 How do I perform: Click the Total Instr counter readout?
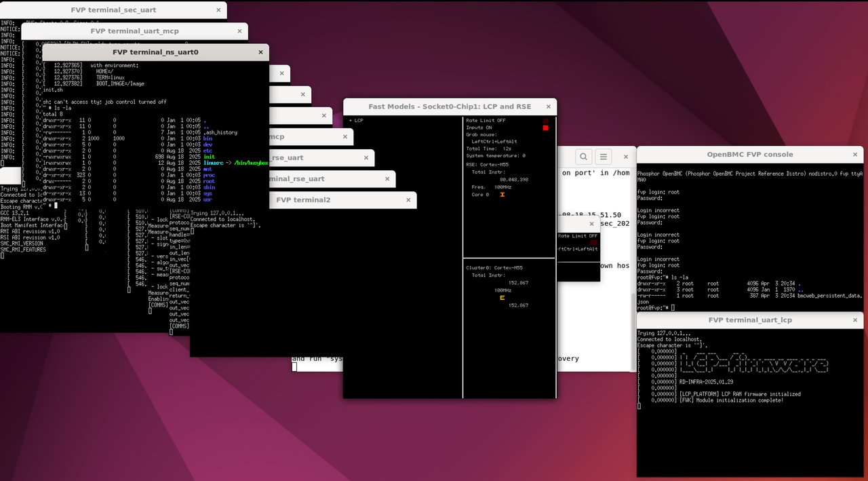[x=515, y=179]
